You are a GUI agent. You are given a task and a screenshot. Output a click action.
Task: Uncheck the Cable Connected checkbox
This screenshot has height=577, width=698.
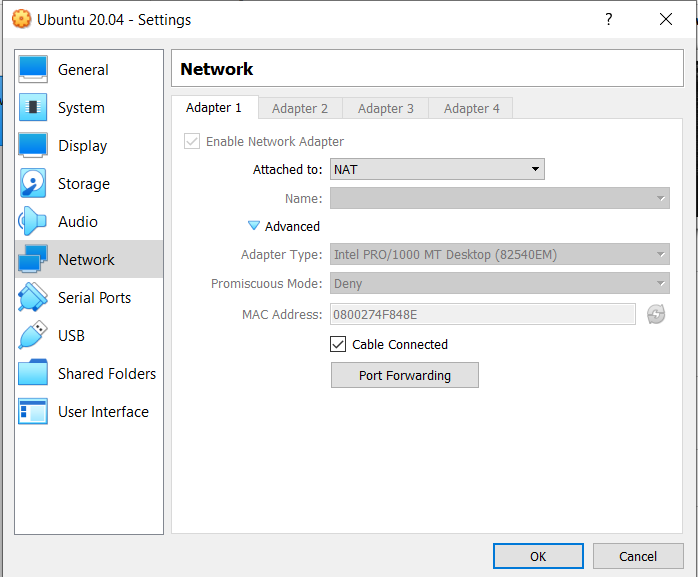338,344
